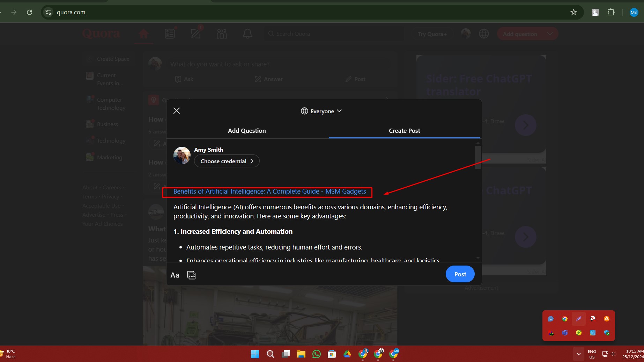Click Amy Smith's profile picture in the dialog

(182, 155)
